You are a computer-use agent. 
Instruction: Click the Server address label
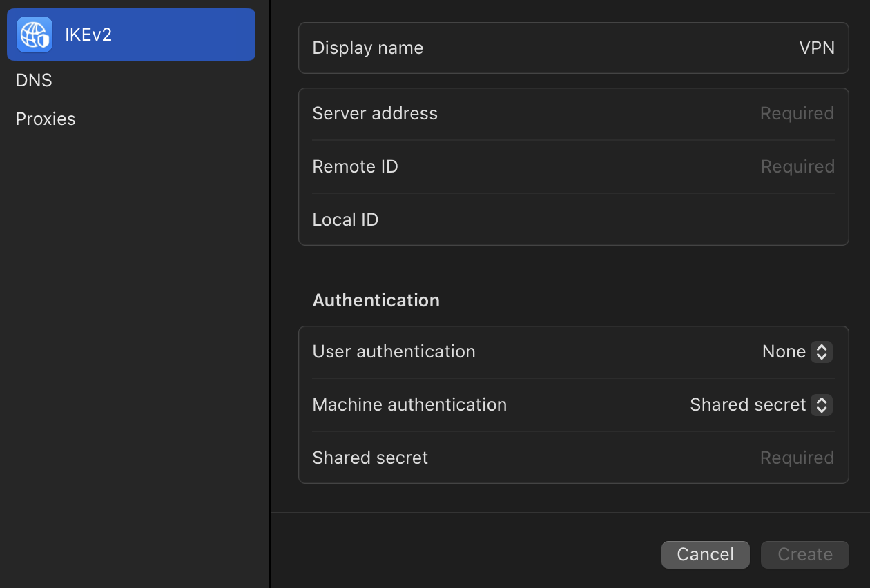(375, 113)
